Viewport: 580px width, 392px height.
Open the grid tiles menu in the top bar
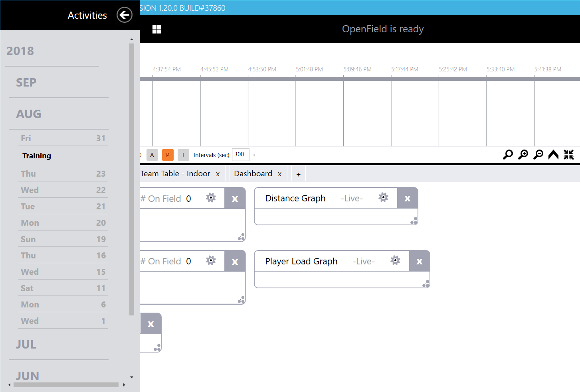pyautogui.click(x=157, y=29)
